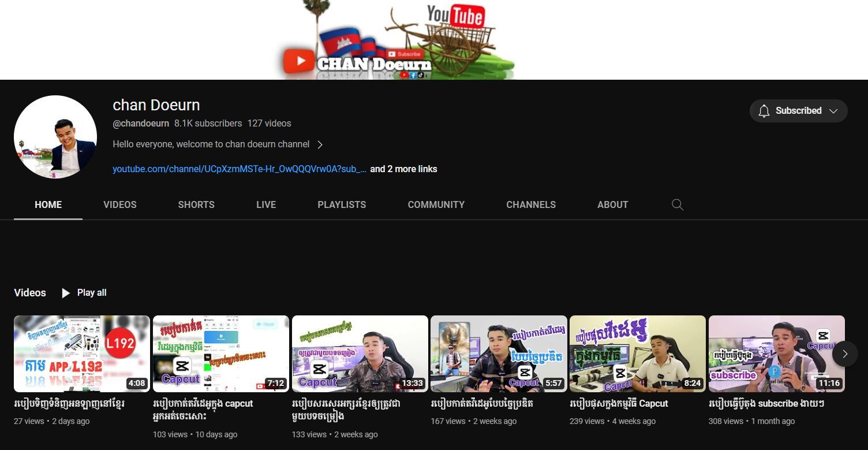
Task: Click '8.1K subscribers' text
Action: pyautogui.click(x=208, y=124)
